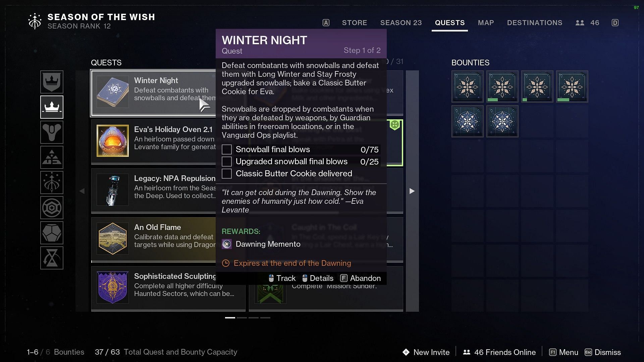The image size is (644, 362).
Task: Enable Upgraded snowball final blows checkbox
Action: pos(226,161)
